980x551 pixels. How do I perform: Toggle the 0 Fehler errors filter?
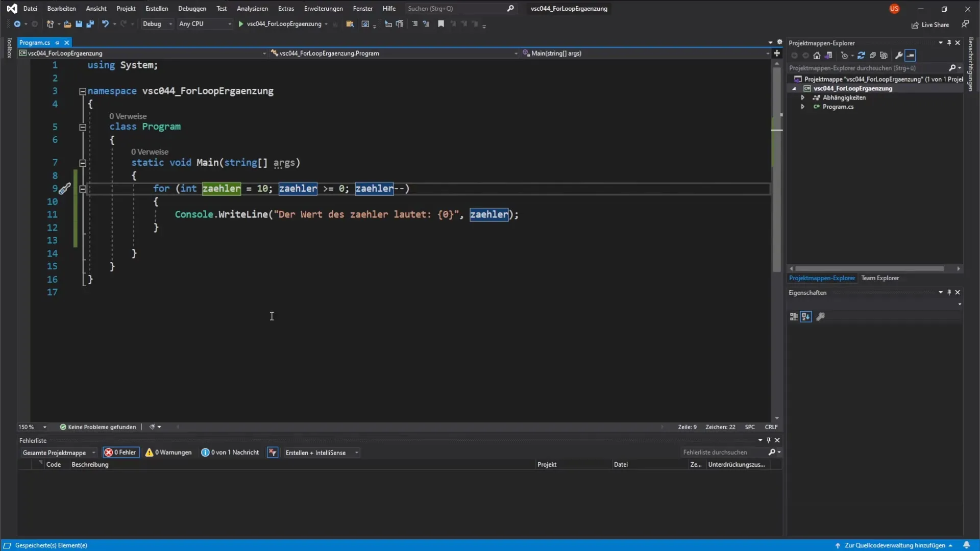click(121, 453)
